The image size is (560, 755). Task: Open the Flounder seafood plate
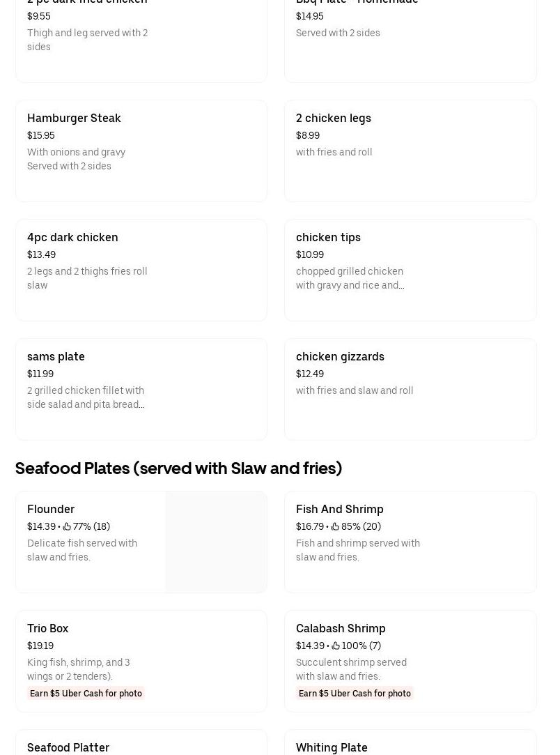coord(141,542)
